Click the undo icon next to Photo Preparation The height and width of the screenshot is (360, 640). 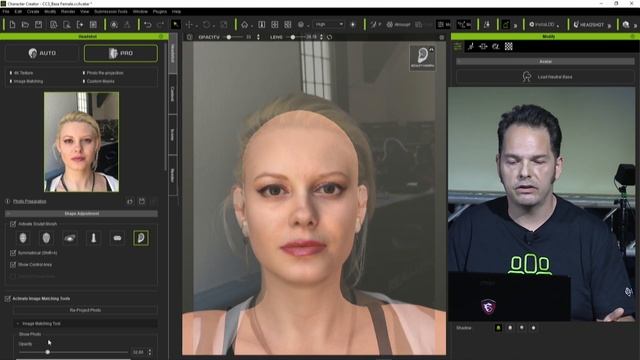130,201
